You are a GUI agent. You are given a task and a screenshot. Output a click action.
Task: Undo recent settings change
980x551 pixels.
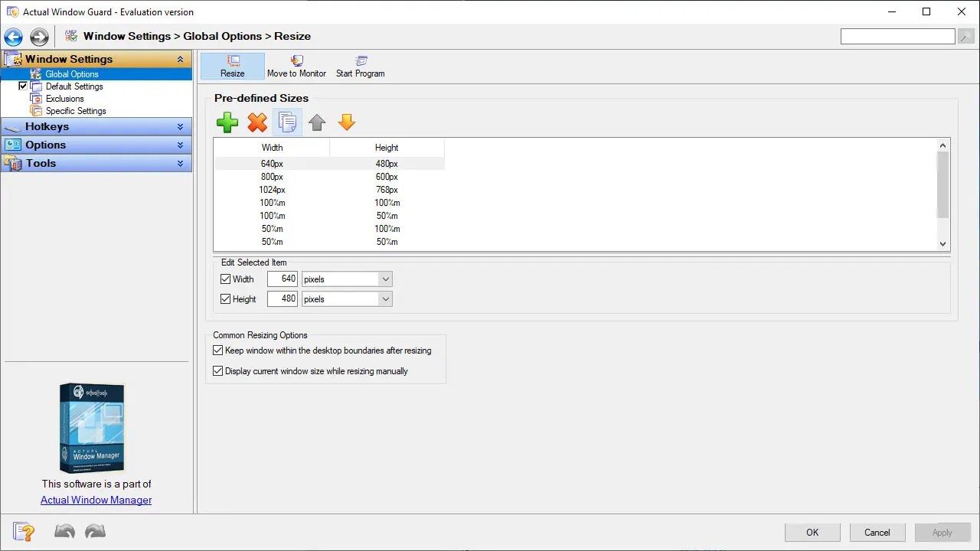tap(64, 531)
